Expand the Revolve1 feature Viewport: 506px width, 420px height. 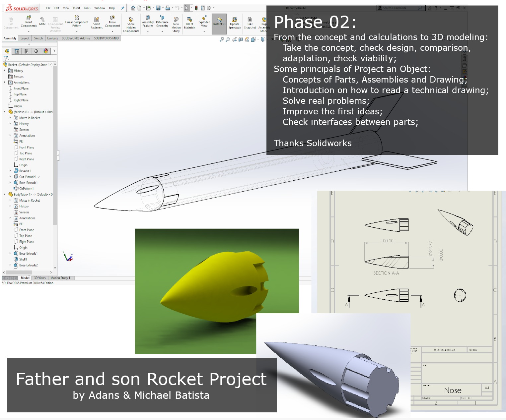[x=10, y=171]
